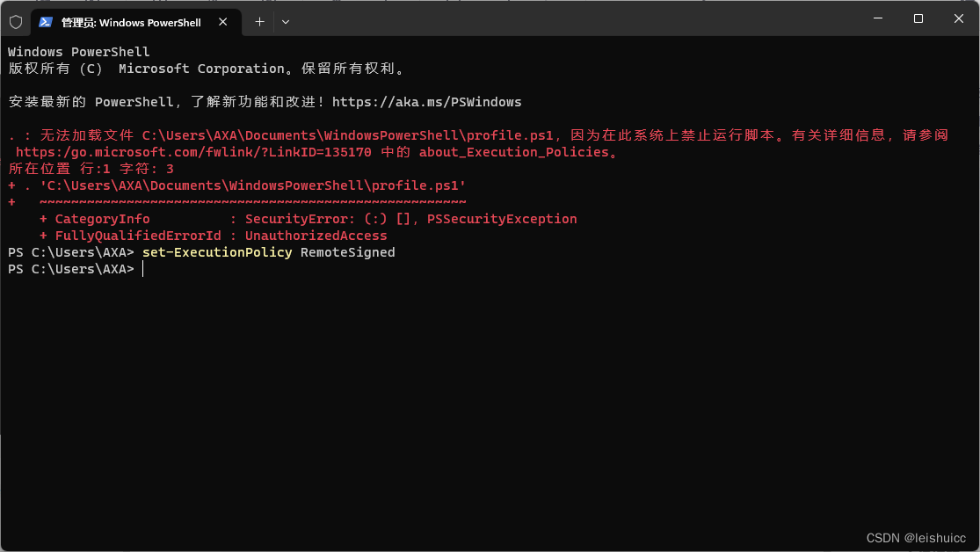Click the RemoteSigned argument text
This screenshot has width=980, height=552.
pyautogui.click(x=347, y=252)
